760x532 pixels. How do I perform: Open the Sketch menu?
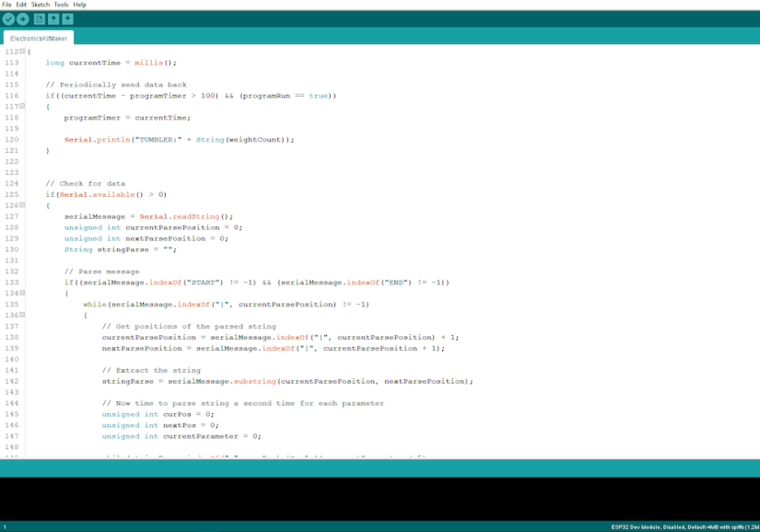coord(41,5)
